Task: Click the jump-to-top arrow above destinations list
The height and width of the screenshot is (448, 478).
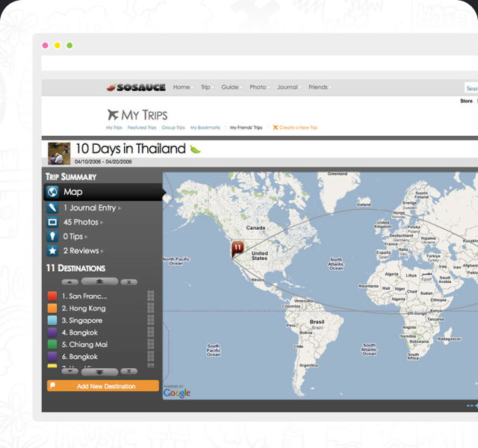Action: click(x=129, y=282)
